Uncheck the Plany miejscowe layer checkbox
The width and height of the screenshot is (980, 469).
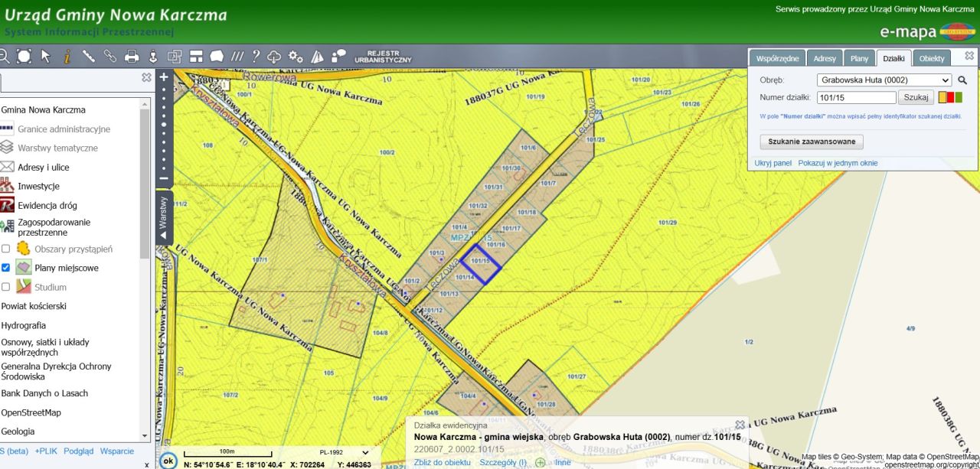pos(6,268)
